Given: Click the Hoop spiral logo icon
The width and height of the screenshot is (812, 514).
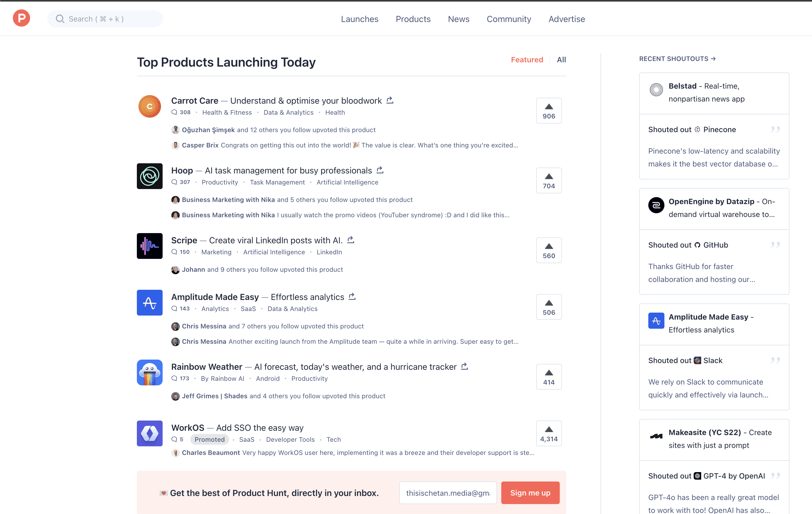Looking at the screenshot, I should click(x=149, y=176).
